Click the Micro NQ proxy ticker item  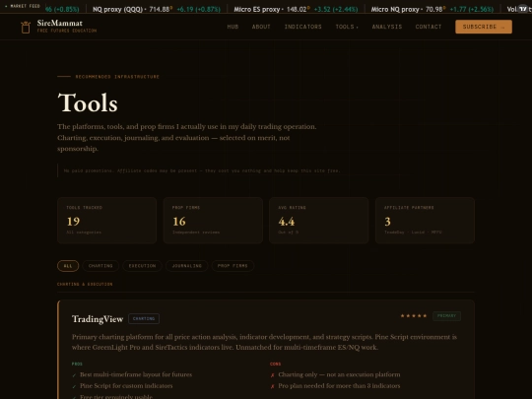click(432, 10)
